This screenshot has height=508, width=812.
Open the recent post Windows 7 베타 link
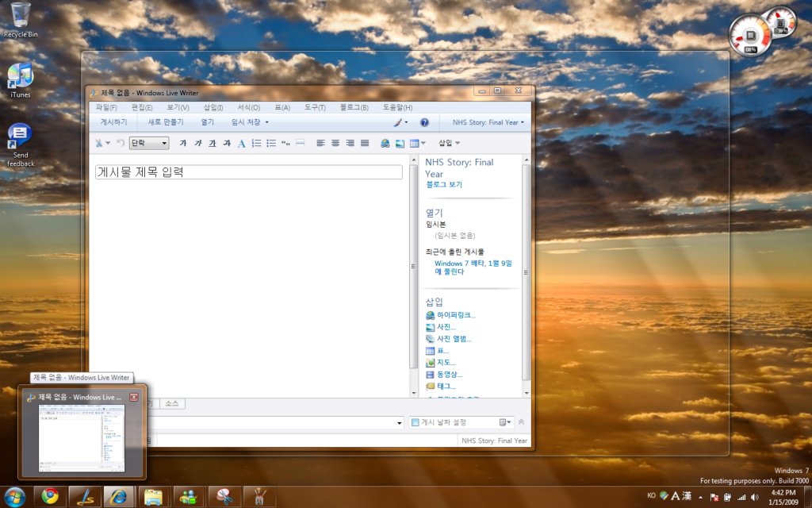[473, 267]
